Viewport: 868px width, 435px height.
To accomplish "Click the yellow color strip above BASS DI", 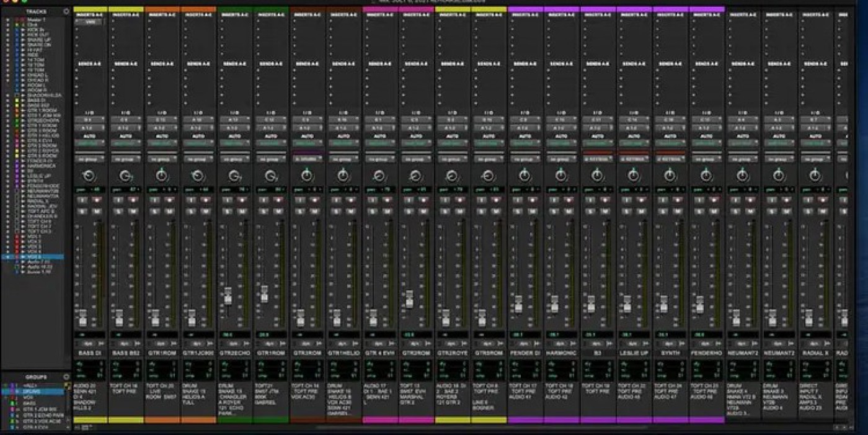I will [90, 10].
